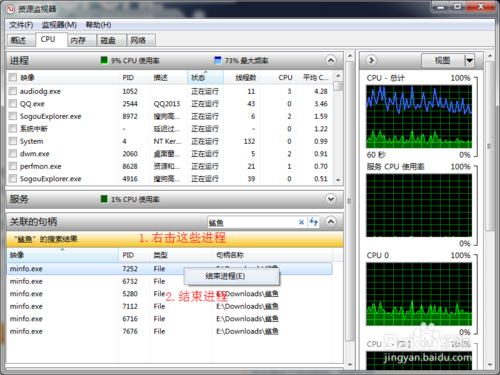The height and width of the screenshot is (375, 500).
Task: Click graphs pane scroll down arrow
Action: [x=489, y=365]
